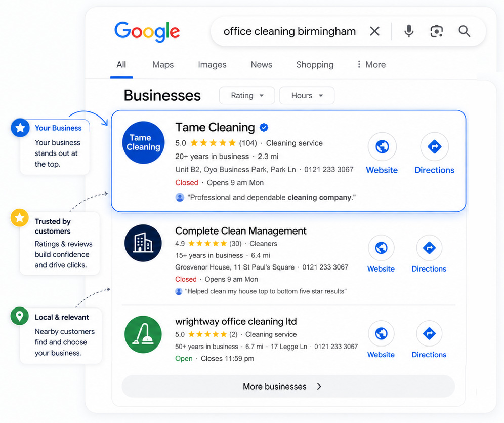Open image search via the camera lens icon
Screen dimensions: 504x423
(x=437, y=31)
